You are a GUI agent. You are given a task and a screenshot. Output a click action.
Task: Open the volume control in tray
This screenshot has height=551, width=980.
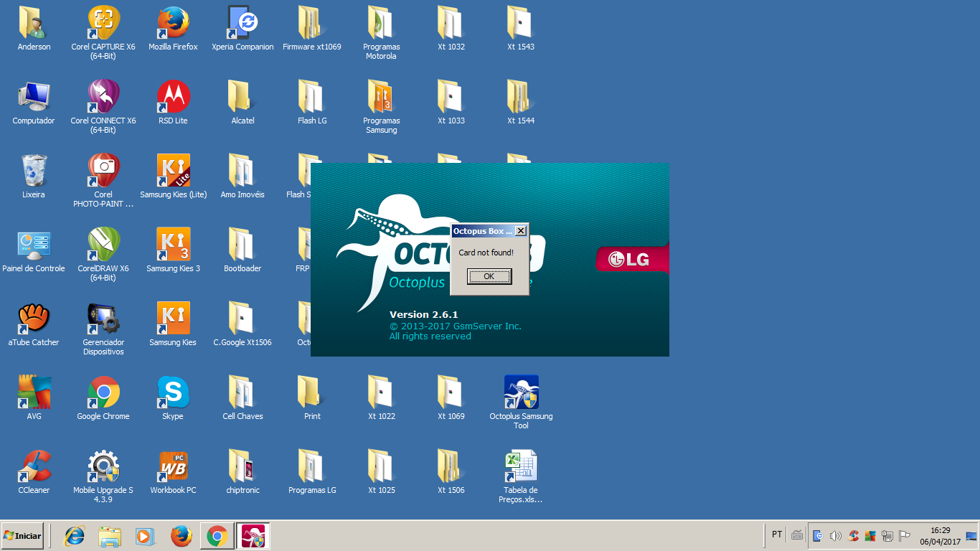tap(835, 536)
